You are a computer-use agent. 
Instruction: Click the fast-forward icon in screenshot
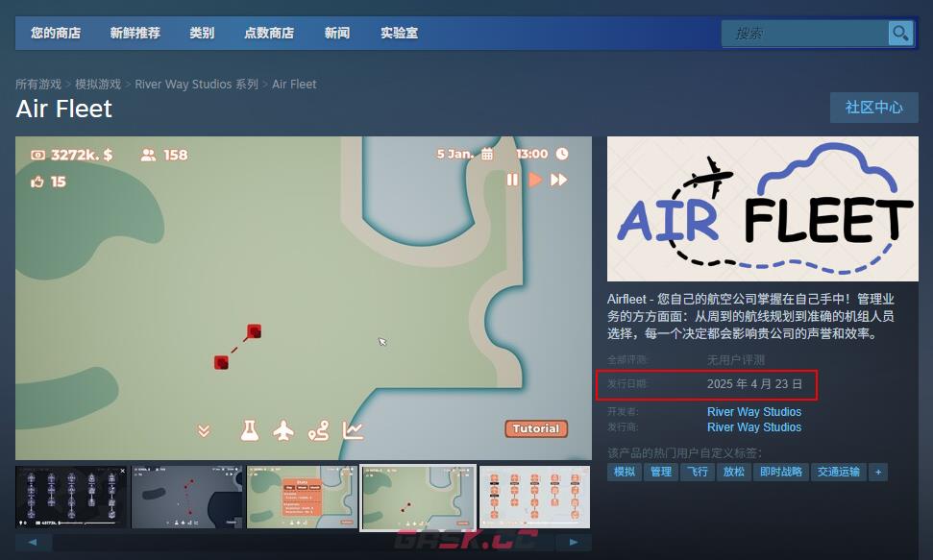(x=558, y=180)
